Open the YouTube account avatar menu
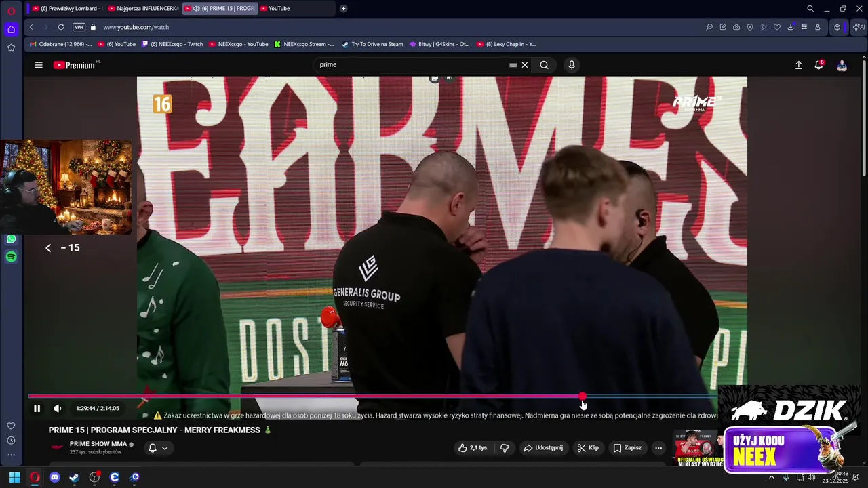Viewport: 868px width, 488px height. [842, 65]
